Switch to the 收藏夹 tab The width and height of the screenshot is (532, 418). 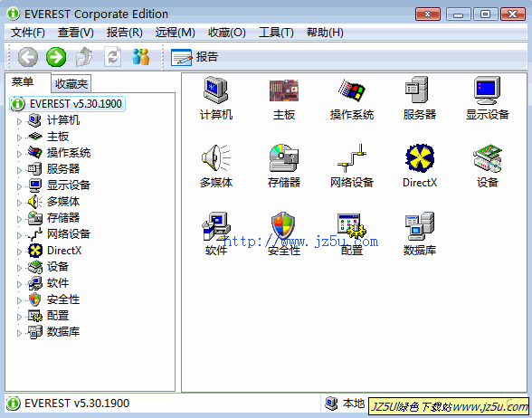coord(71,84)
